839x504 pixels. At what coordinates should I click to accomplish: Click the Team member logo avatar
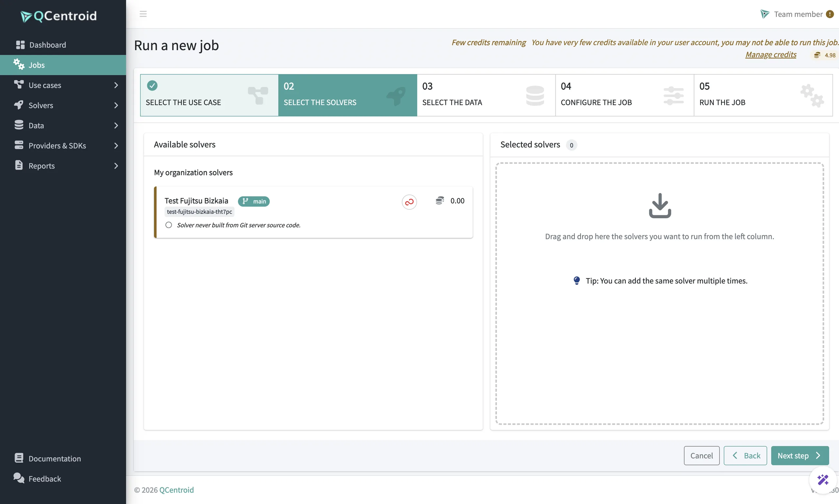click(x=765, y=14)
